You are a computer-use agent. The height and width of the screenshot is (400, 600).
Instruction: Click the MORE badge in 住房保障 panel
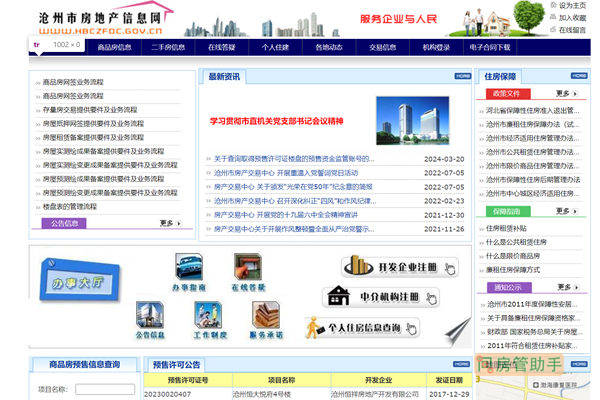click(x=579, y=76)
